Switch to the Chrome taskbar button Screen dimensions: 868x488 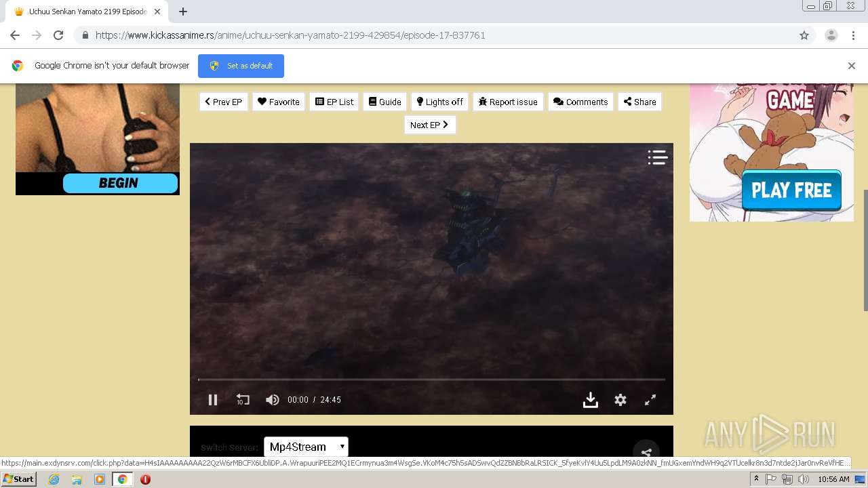tap(123, 479)
